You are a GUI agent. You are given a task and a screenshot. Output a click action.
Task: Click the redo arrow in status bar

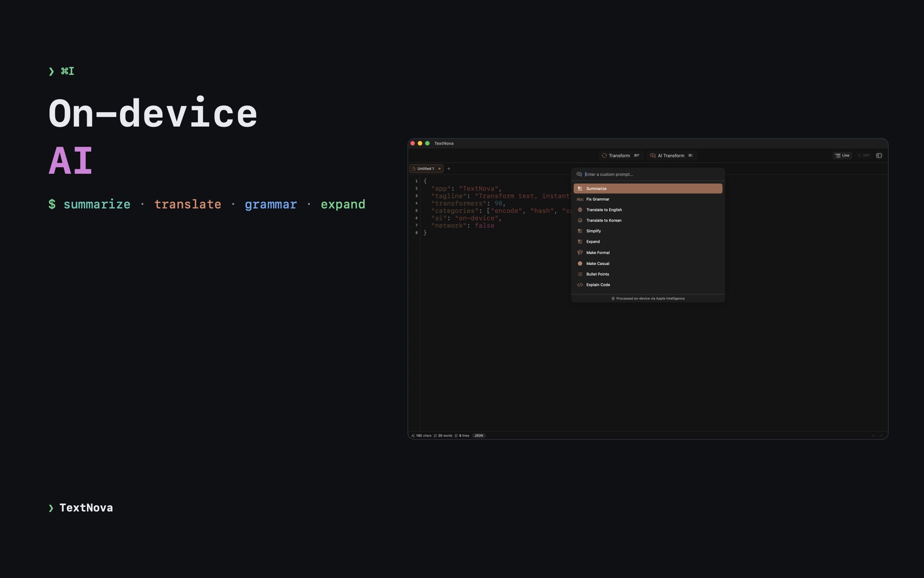click(x=881, y=435)
